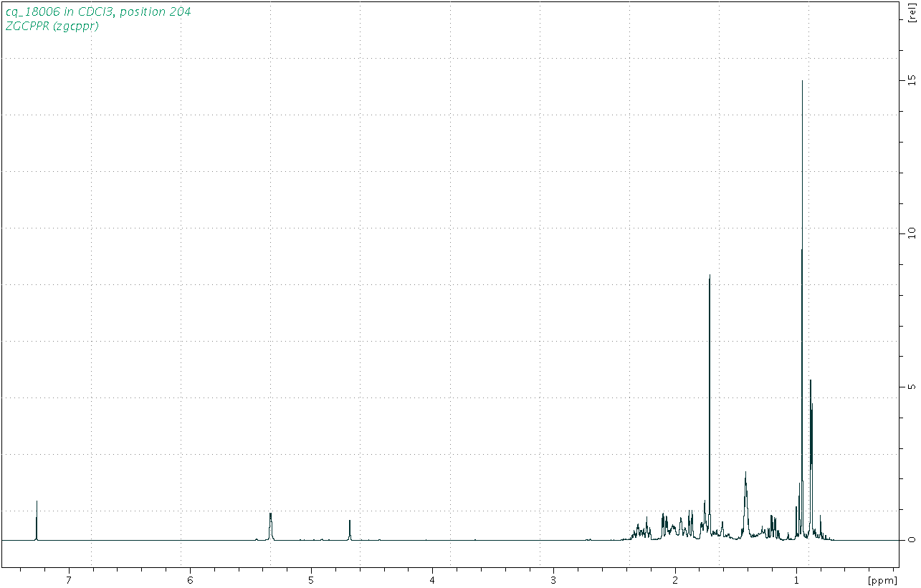This screenshot has width=921, height=588.
Task: Select the "ZGCPPR (zgcppr)" pulse program label
Action: (x=52, y=26)
